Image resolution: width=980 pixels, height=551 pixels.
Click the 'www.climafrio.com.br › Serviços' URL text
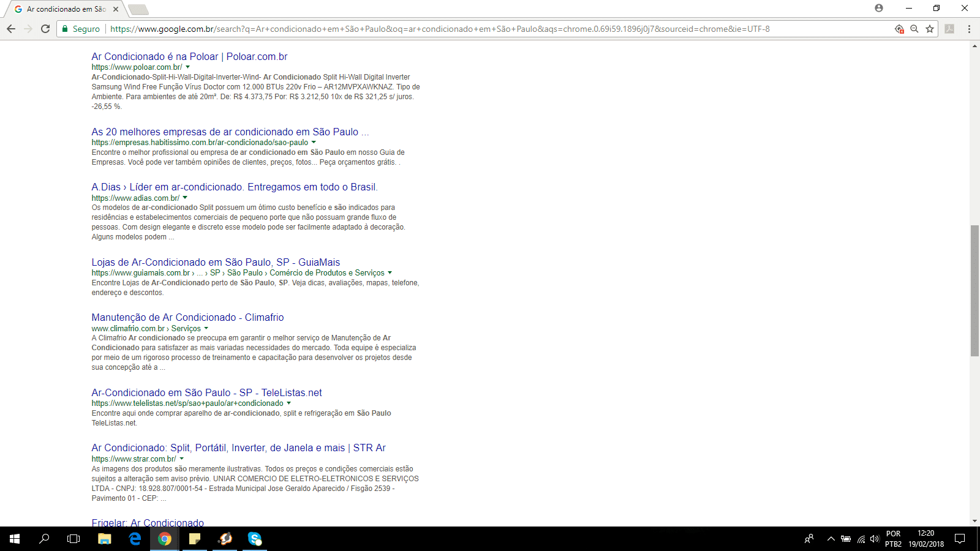(146, 329)
